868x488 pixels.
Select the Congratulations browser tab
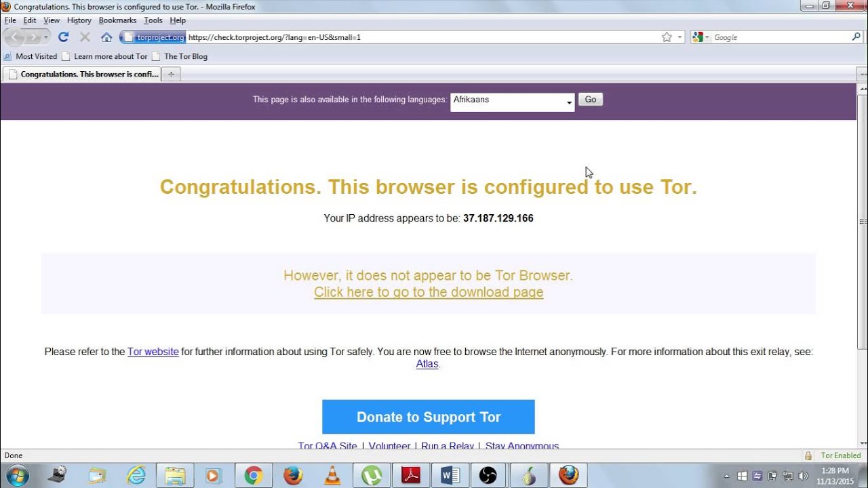pos(83,74)
